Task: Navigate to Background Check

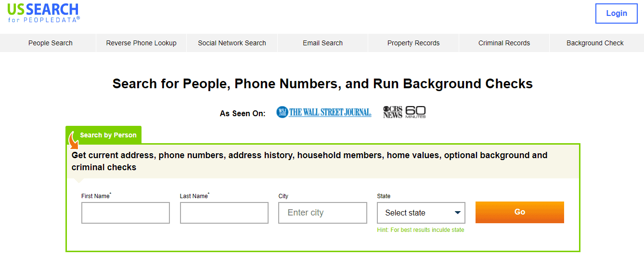Action: point(595,43)
